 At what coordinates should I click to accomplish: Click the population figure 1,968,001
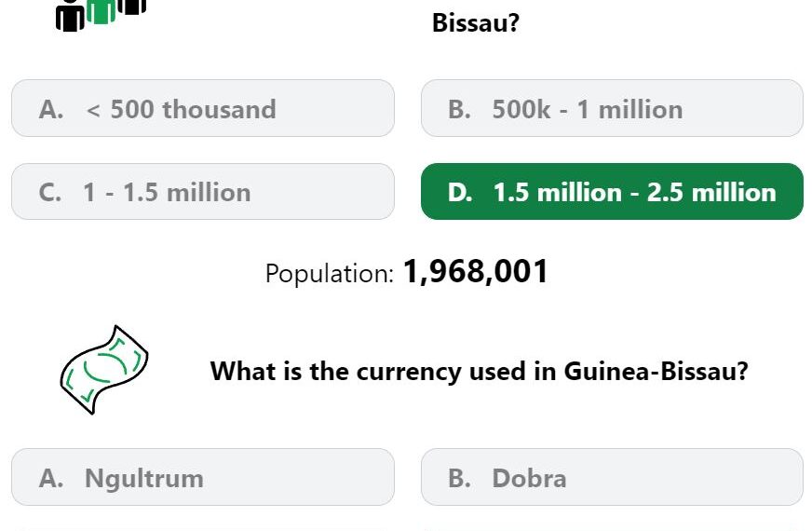point(476,271)
